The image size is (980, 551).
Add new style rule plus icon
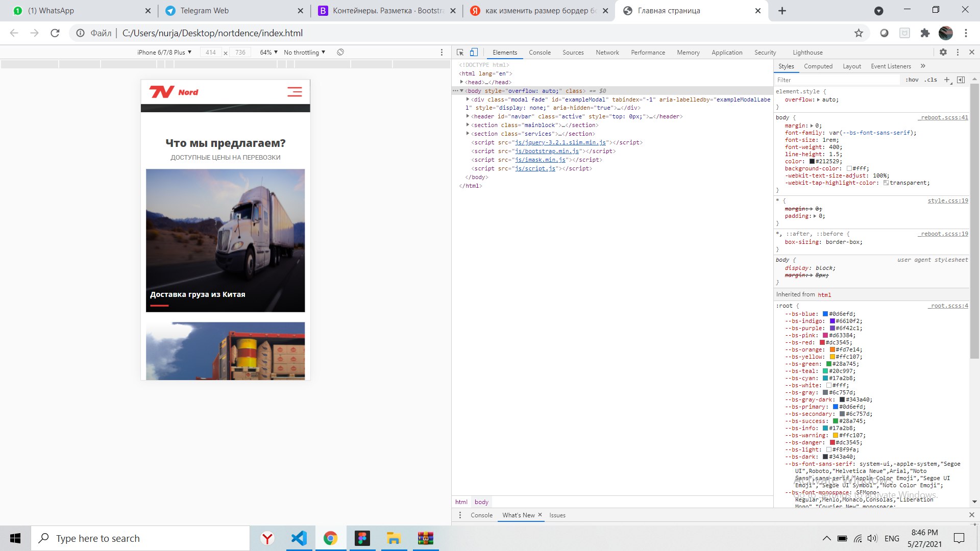[947, 80]
